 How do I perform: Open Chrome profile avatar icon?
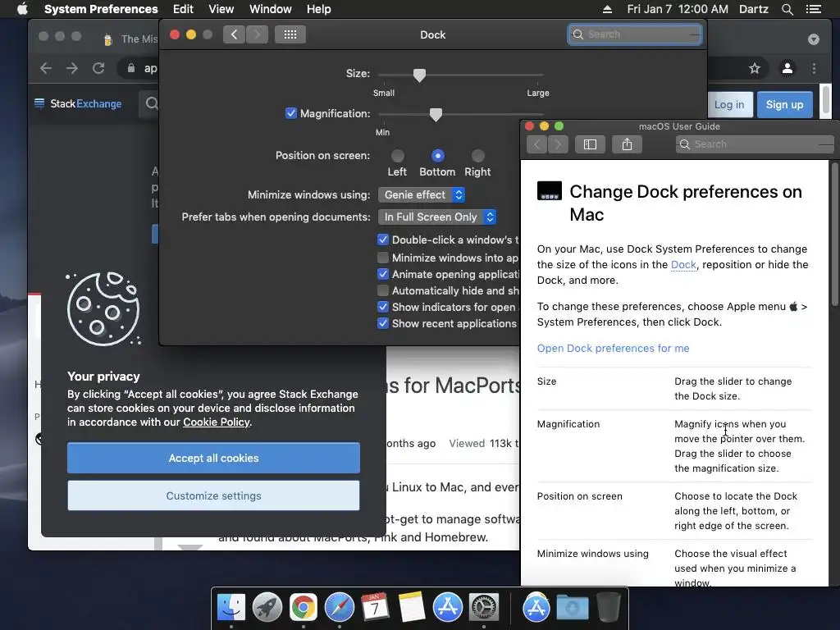[x=787, y=69]
